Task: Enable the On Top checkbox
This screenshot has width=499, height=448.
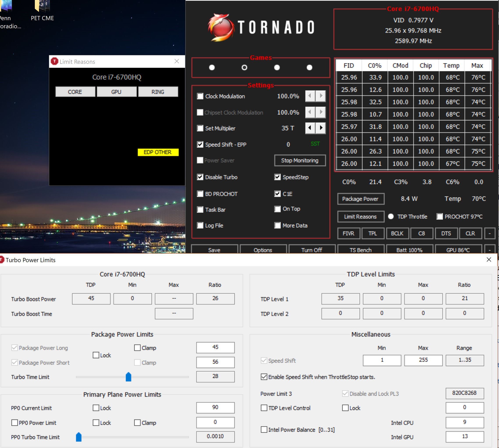Action: [x=278, y=209]
